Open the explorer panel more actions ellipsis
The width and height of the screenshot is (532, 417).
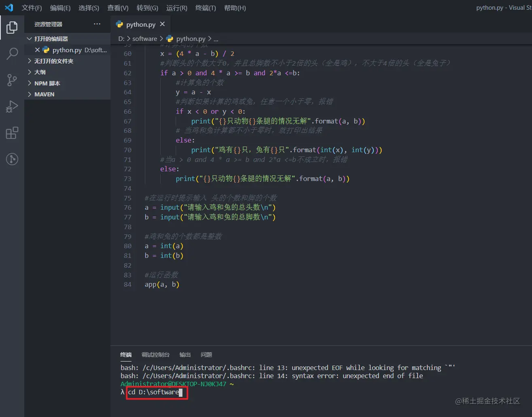point(97,24)
